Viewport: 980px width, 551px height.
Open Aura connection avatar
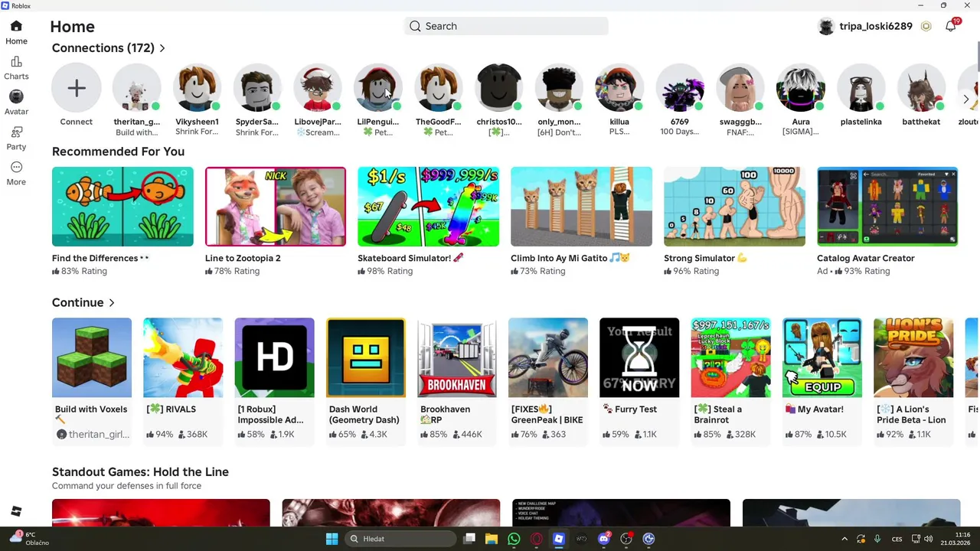click(801, 88)
